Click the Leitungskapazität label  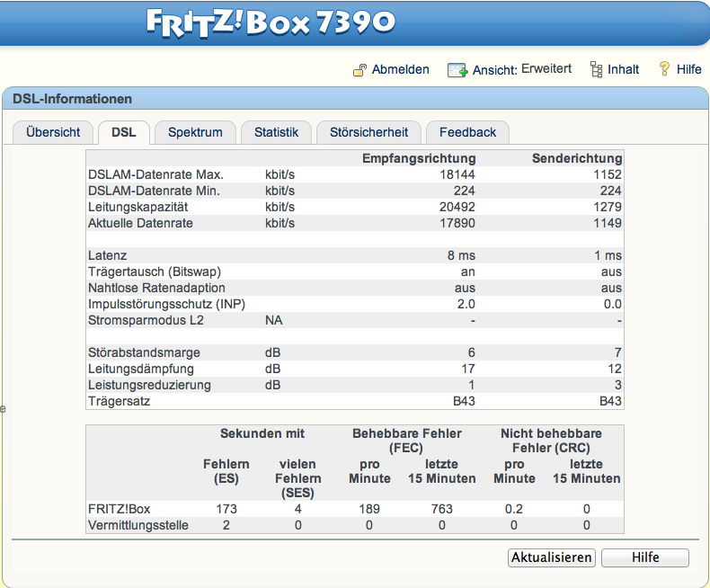coord(138,208)
